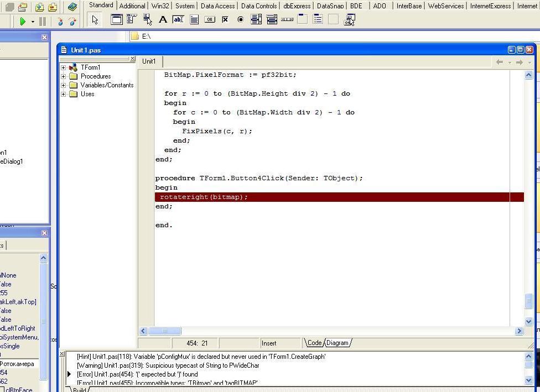Click the green Run button
540x392 pixels.
23,22
